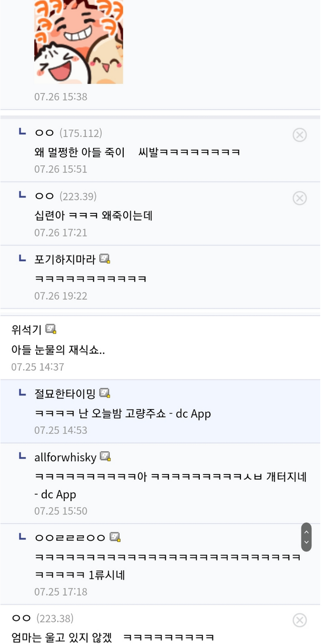The width and height of the screenshot is (322, 644).
Task: Open the gallog icon next to 위석기
Action: pyautogui.click(x=51, y=330)
